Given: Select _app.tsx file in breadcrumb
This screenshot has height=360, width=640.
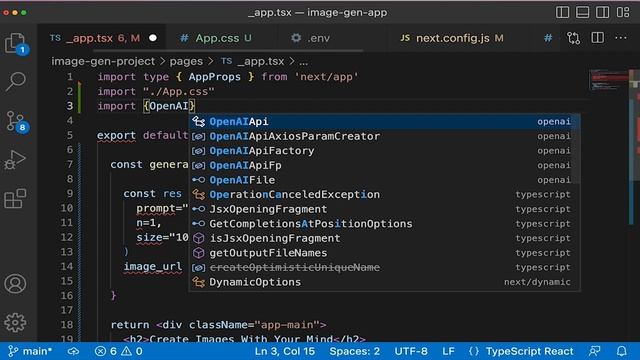Looking at the screenshot, I should [x=253, y=62].
